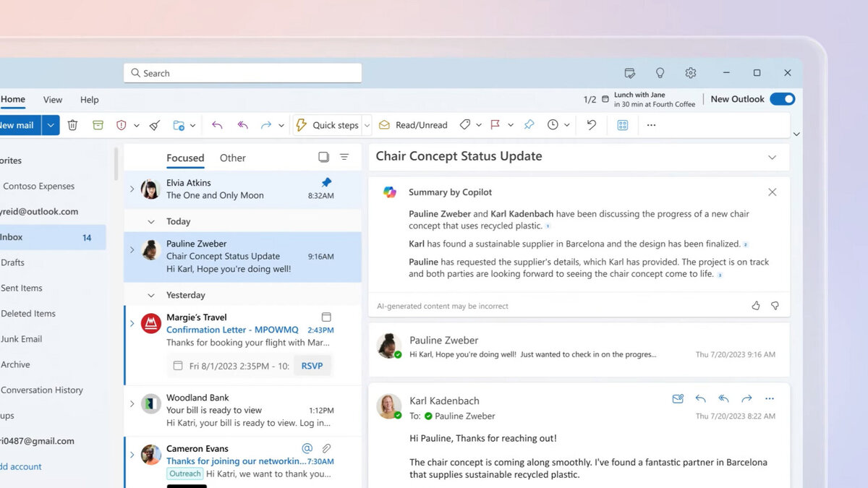Open the Categorize dropdown arrow
Image resolution: width=868 pixels, height=488 pixels.
(479, 126)
